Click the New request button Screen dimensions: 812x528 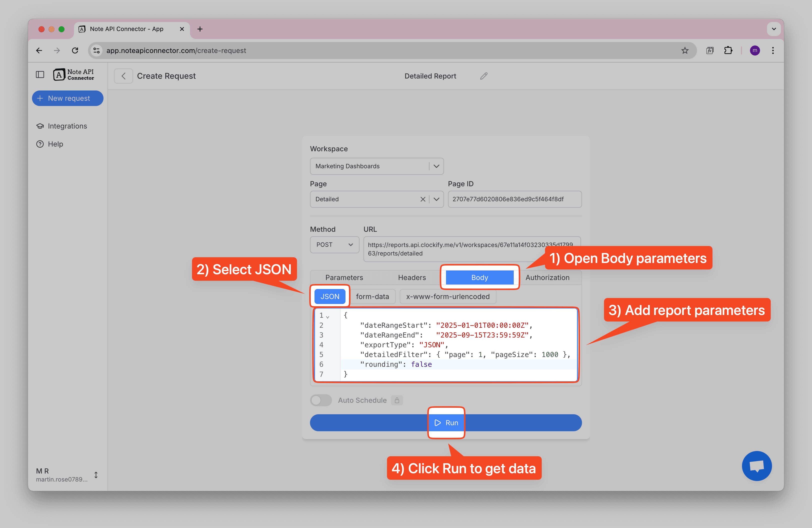(67, 98)
